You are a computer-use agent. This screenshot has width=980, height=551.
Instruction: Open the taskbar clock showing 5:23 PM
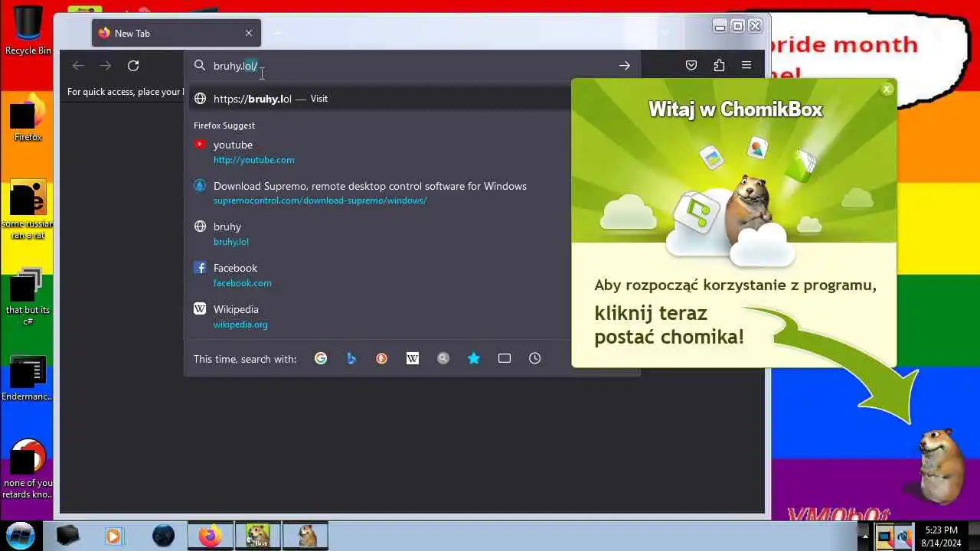click(941, 536)
